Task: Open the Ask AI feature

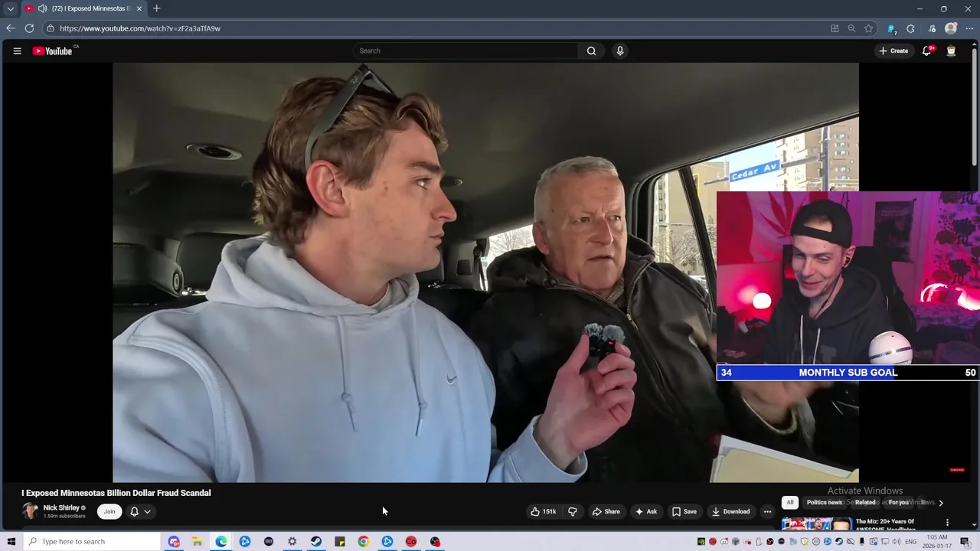Action: [646, 512]
